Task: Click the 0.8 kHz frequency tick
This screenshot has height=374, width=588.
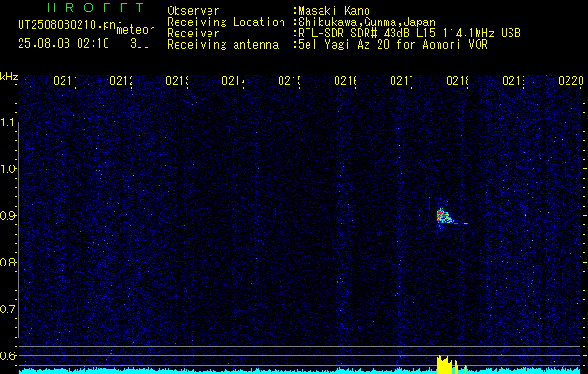Action: click(x=8, y=262)
